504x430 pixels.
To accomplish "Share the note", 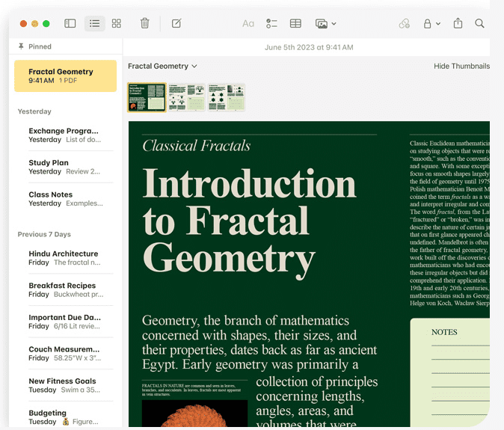I will (x=458, y=23).
